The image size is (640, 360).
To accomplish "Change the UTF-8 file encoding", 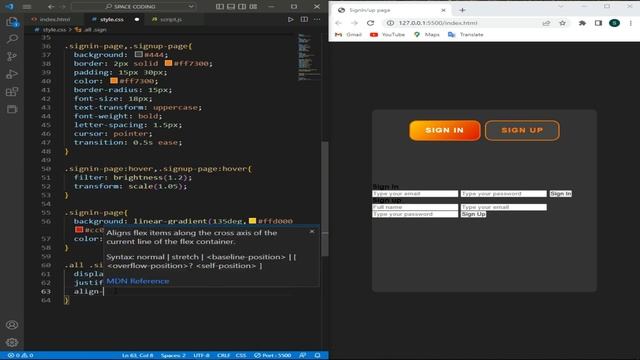I will point(201,355).
